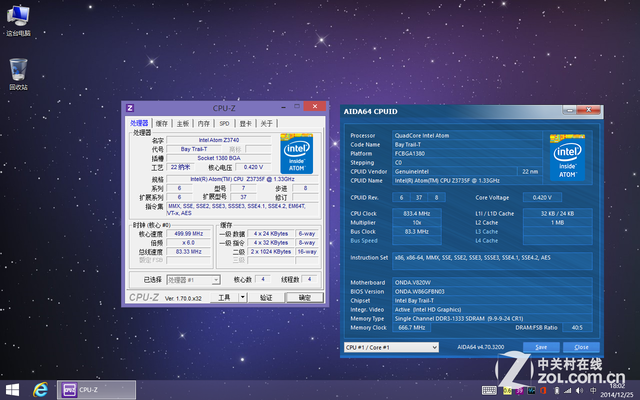The image size is (640, 400).
Task: Click the Intel Atom Z3740 name field
Action: pyautogui.click(x=219, y=140)
